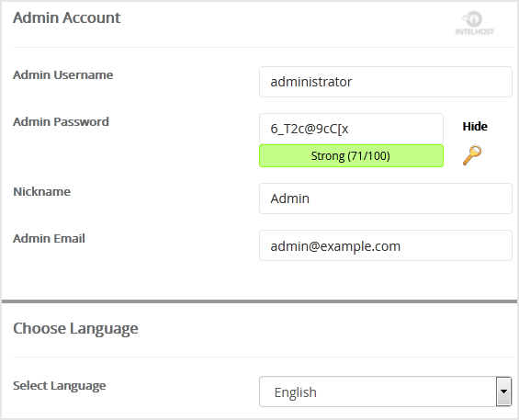Click the Admin Username label

click(62, 74)
